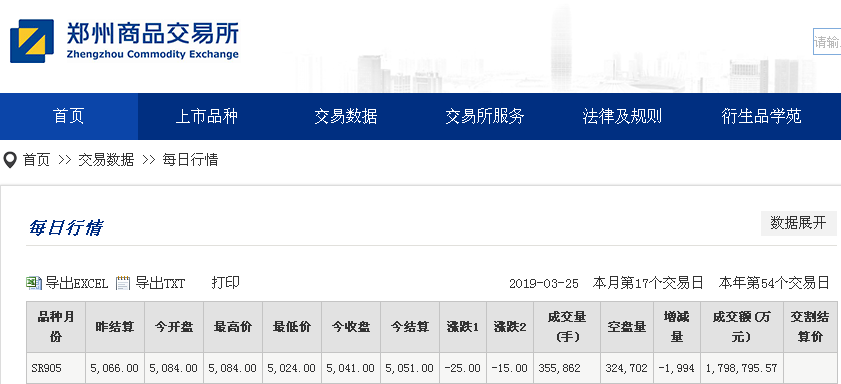
Task: Click the 5,051.00 settlement cell
Action: [x=410, y=368]
